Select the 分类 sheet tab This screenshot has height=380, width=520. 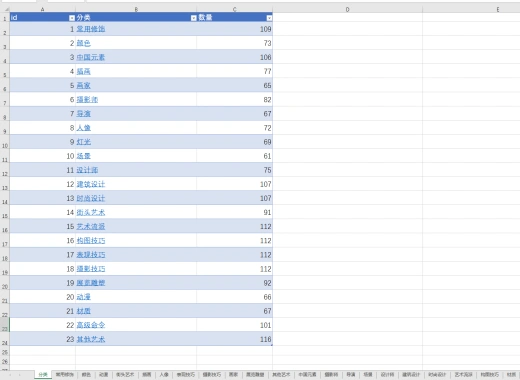pos(43,375)
